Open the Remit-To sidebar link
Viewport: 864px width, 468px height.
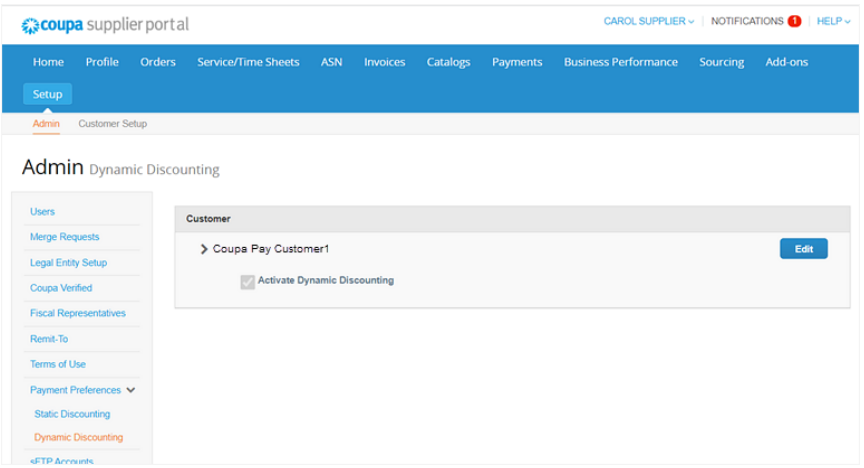click(x=49, y=339)
